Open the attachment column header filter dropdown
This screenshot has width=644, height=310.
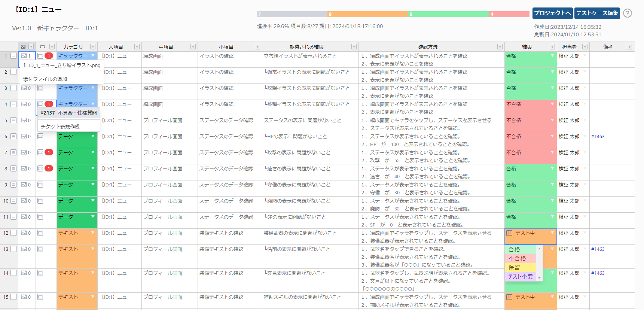(x=31, y=47)
